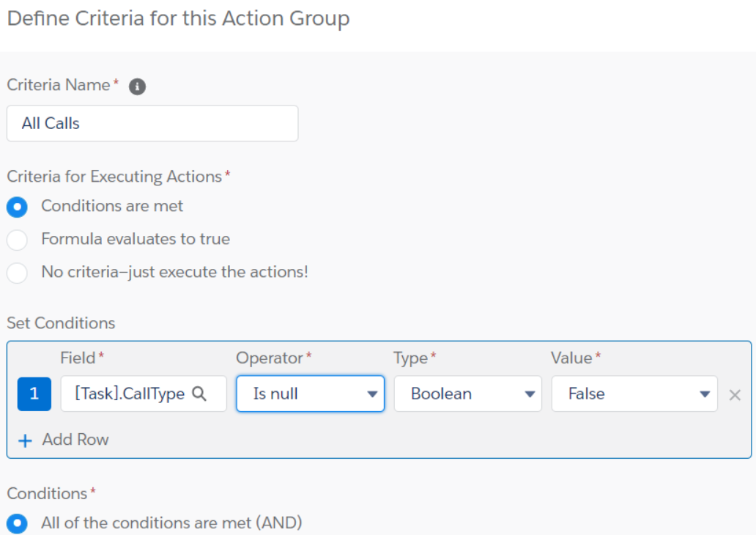
Task: Click the magnifier icon in the Field box
Action: [x=199, y=394]
